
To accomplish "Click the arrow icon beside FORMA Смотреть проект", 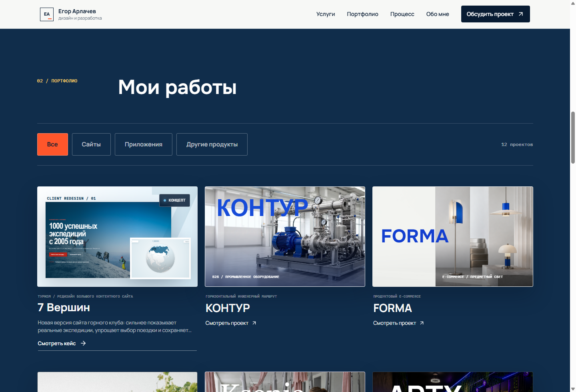I will [x=422, y=323].
